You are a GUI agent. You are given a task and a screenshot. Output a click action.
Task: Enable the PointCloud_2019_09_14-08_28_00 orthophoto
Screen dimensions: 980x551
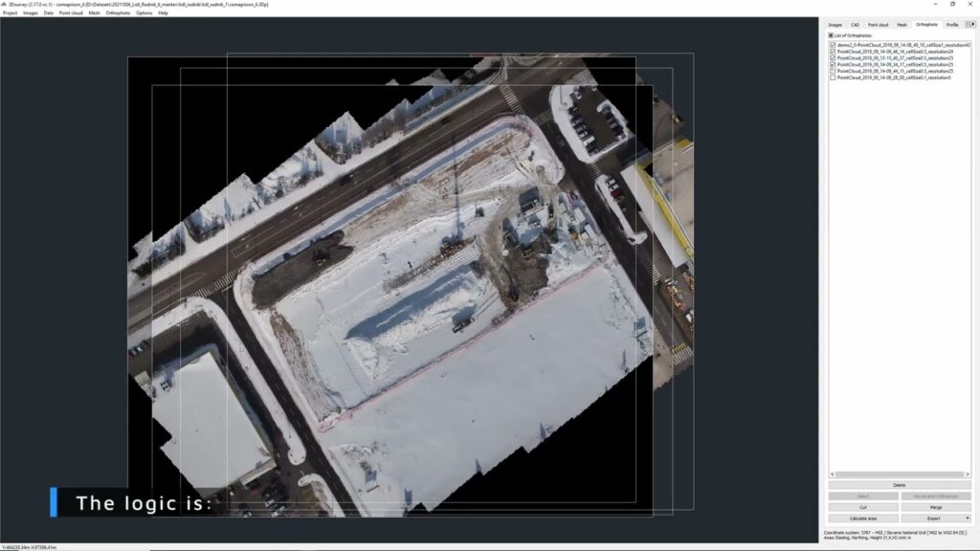(x=833, y=77)
